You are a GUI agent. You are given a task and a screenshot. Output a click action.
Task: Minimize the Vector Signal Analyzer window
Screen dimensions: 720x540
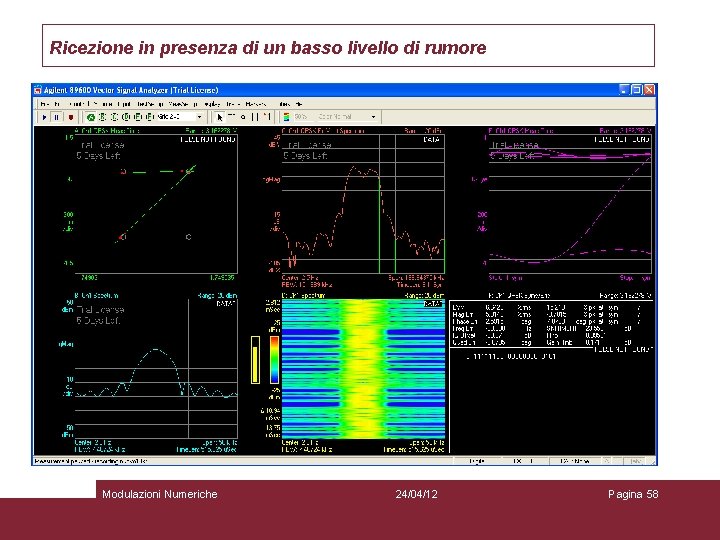(624, 90)
